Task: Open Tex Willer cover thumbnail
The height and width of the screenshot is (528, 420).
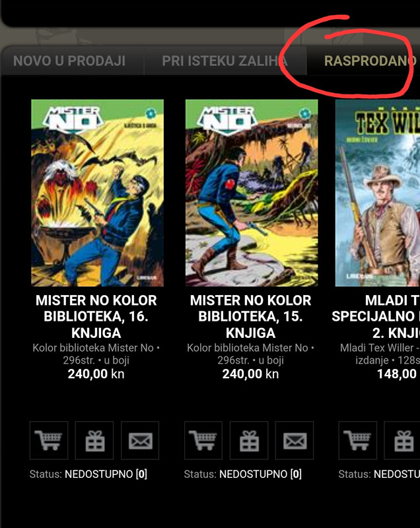Action: (378, 193)
